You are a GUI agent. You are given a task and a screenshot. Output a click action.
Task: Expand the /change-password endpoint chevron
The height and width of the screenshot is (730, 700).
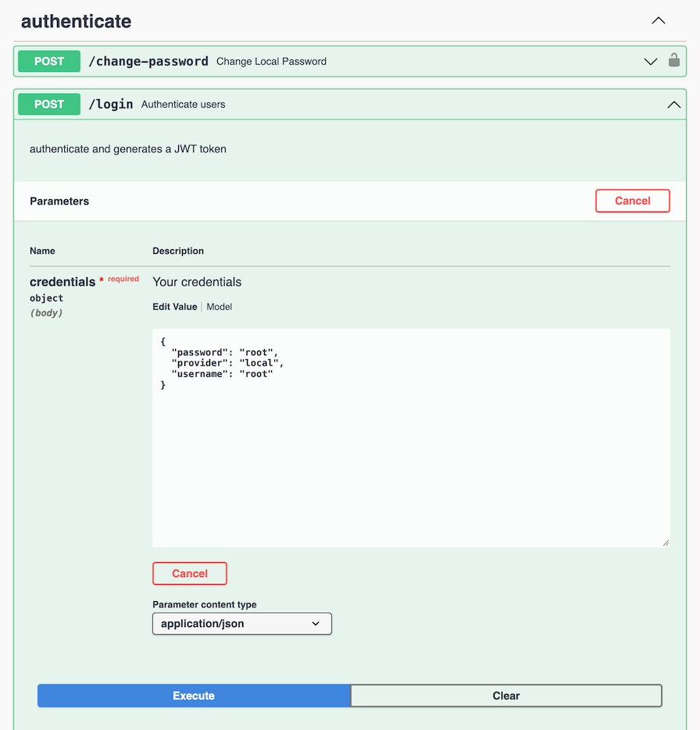650,62
